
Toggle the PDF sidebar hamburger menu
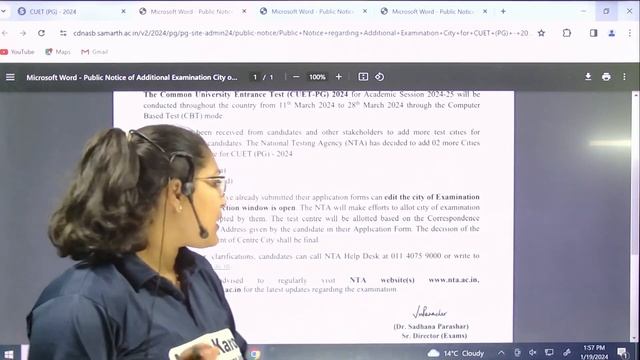[10, 77]
